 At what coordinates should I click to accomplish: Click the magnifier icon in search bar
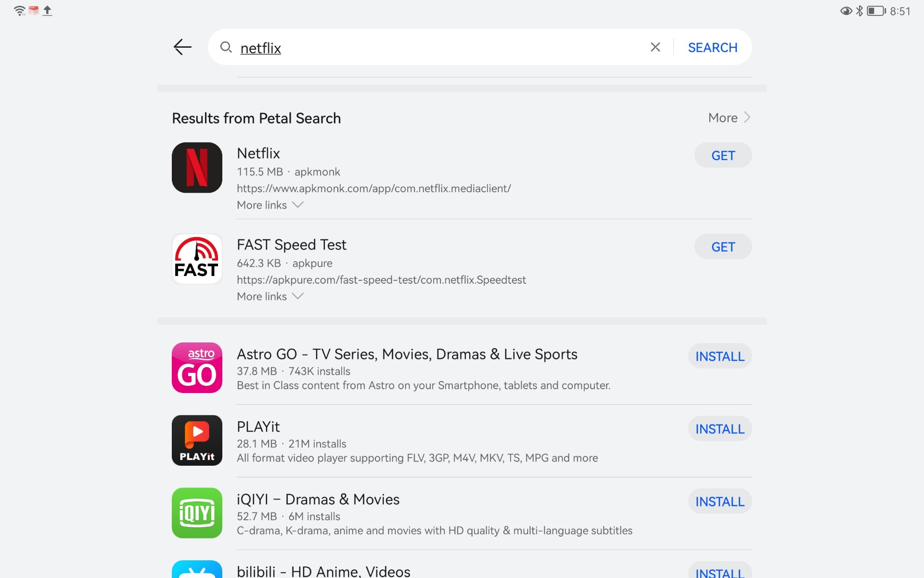[x=226, y=47]
